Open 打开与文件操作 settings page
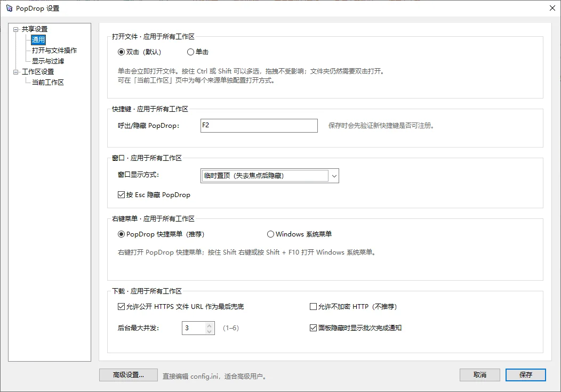Screen dimensions: 561x392 (x=54, y=51)
